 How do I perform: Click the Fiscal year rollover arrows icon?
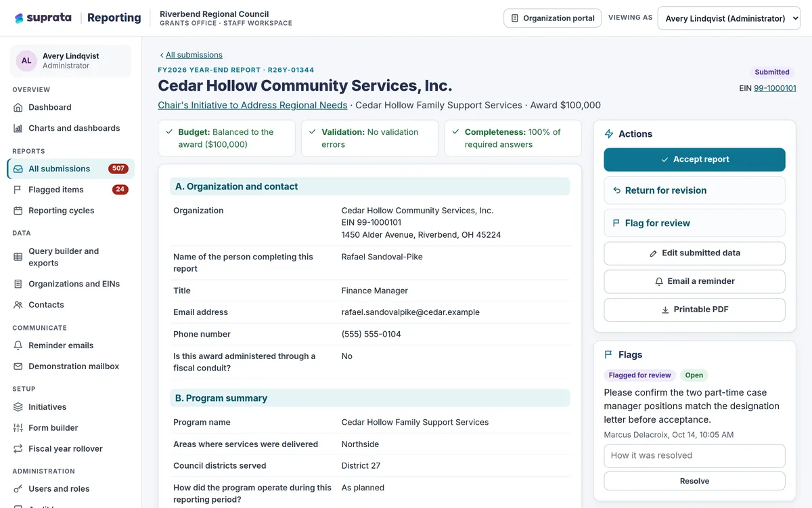(x=18, y=449)
